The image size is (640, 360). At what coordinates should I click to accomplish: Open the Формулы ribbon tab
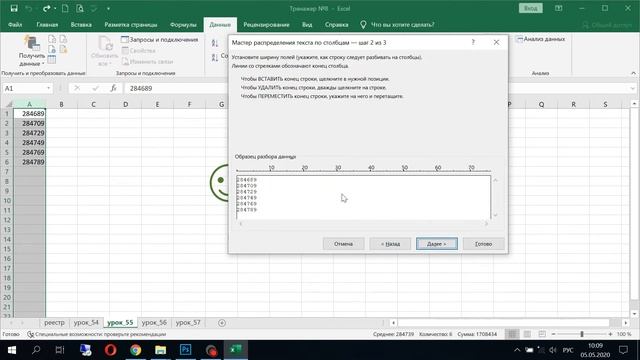pyautogui.click(x=183, y=24)
